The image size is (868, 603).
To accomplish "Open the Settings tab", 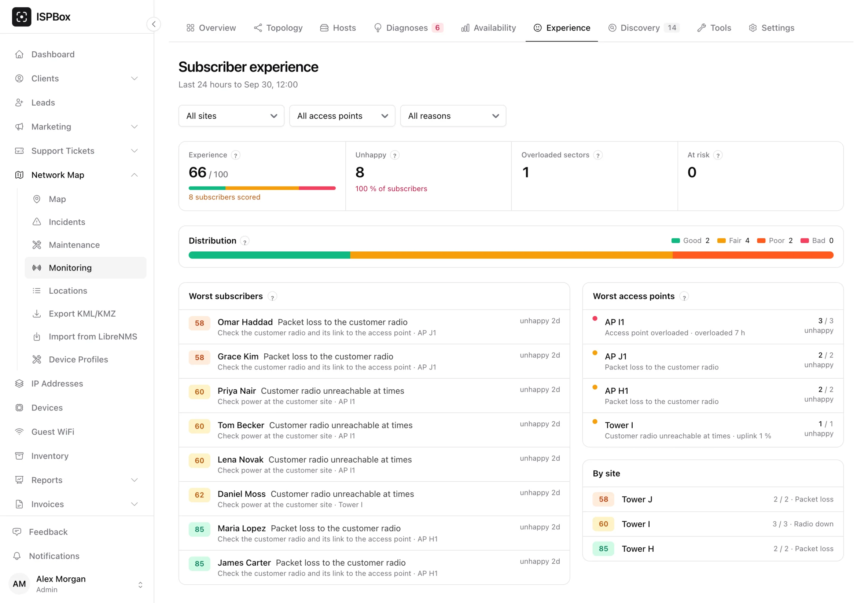I will (771, 28).
